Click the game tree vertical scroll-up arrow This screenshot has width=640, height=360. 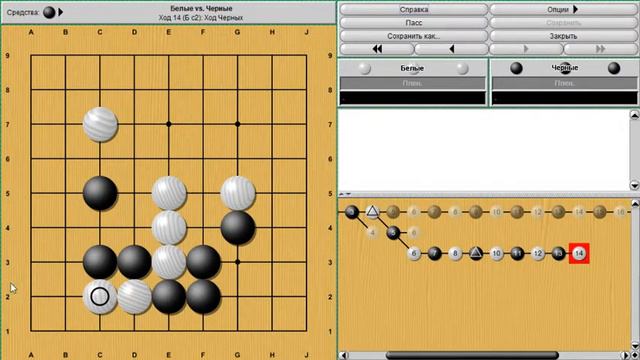click(x=635, y=203)
